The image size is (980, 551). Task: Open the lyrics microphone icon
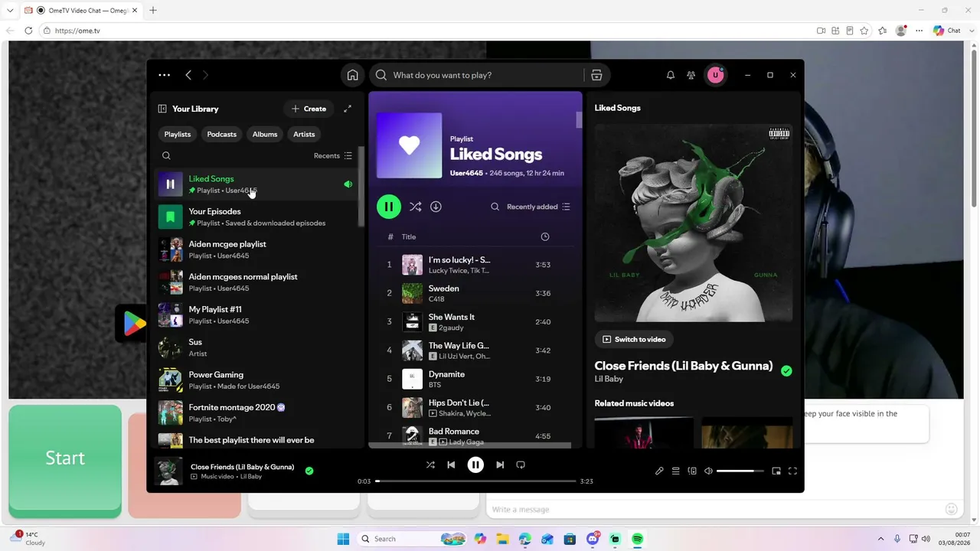[659, 471]
